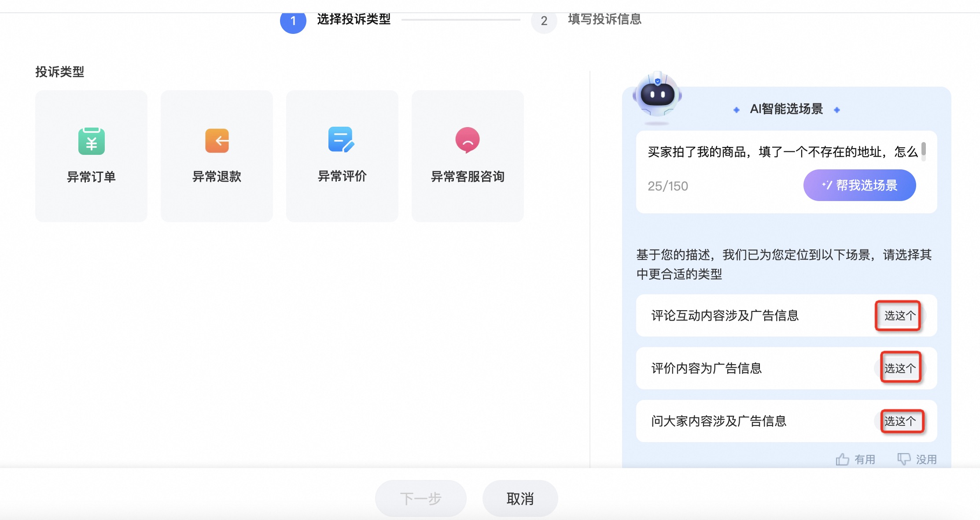Click the orange 异常退款 arrow icon

tap(217, 141)
